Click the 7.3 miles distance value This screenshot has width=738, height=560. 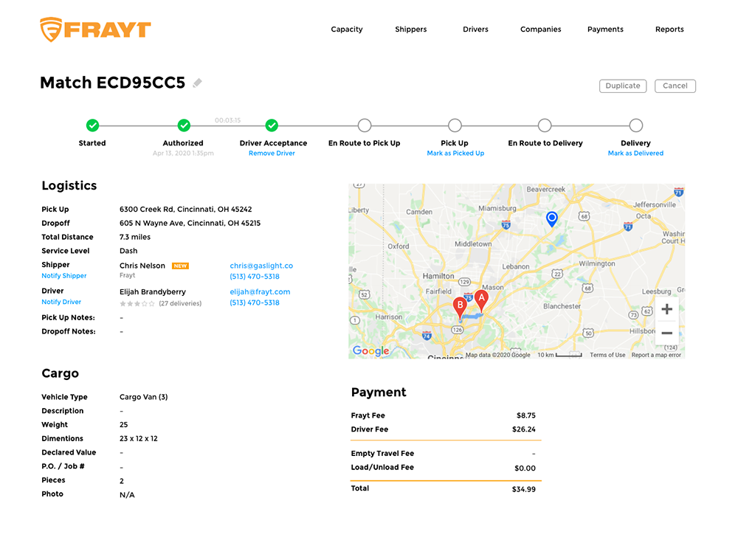(135, 237)
